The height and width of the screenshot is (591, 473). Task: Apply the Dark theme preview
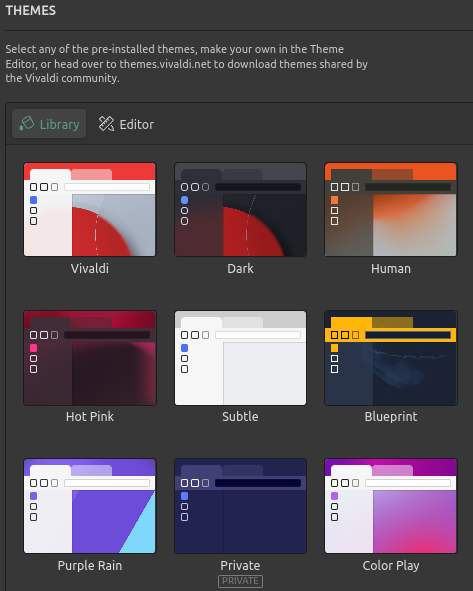coord(240,210)
